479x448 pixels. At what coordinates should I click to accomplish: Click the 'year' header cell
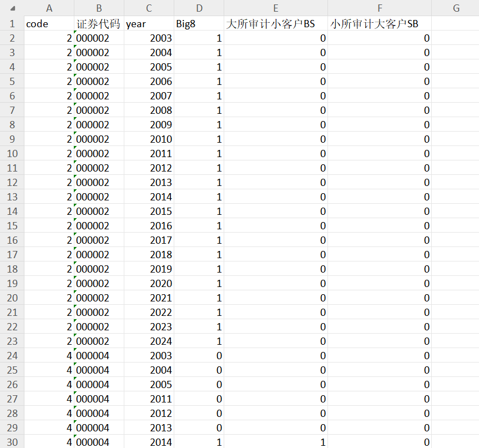(x=149, y=23)
